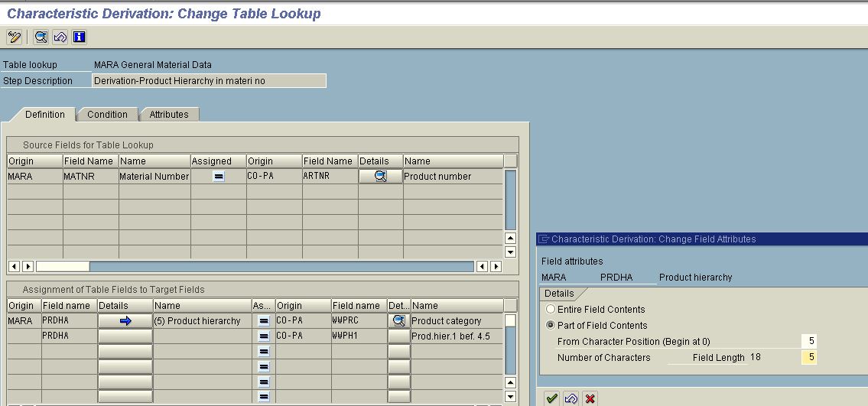Click the Material Number name cell
This screenshot has height=406, width=868.
pyautogui.click(x=154, y=177)
